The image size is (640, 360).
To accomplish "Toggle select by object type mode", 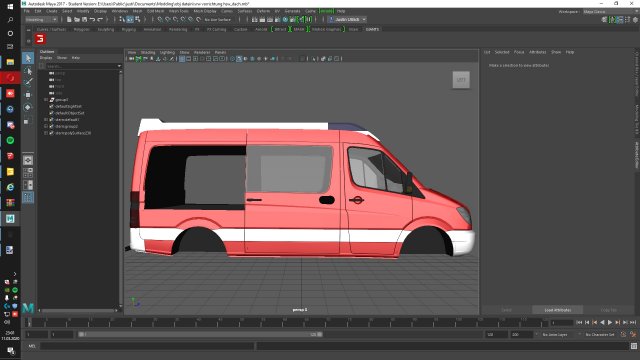I will point(130,19).
